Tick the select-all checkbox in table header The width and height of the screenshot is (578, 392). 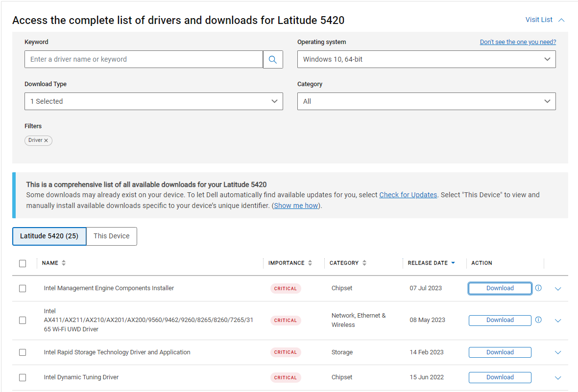click(x=23, y=263)
